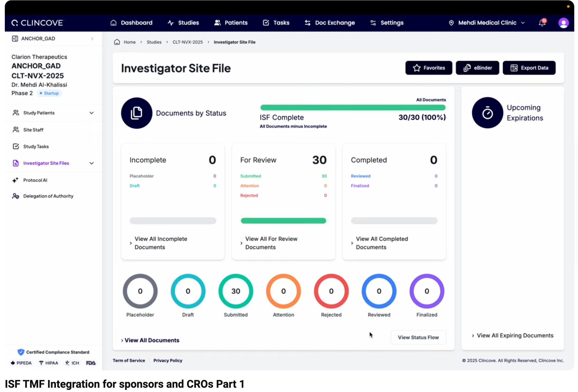Expand the ANCHOR_GAD sidebar arrow
Screen dimensions: 578x392
tap(92, 39)
